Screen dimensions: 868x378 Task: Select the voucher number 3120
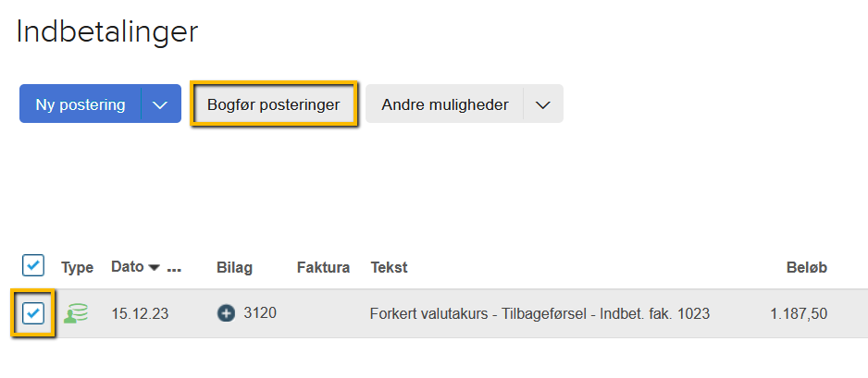tap(260, 313)
